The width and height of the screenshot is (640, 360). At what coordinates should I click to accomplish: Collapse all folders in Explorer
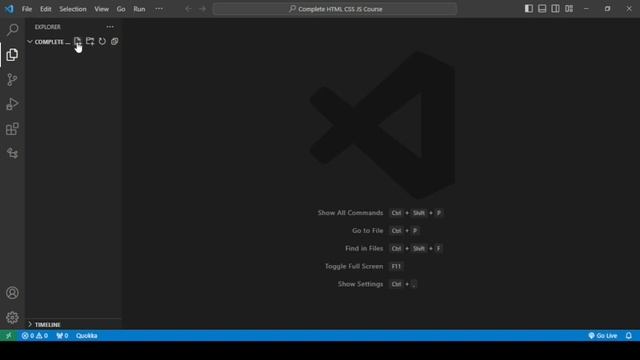(x=114, y=41)
